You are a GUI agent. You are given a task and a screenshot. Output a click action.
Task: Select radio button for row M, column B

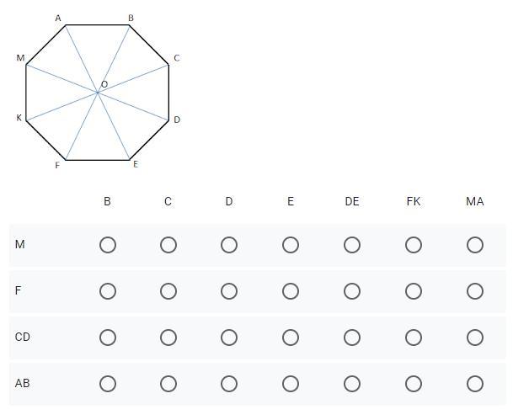tap(107, 245)
